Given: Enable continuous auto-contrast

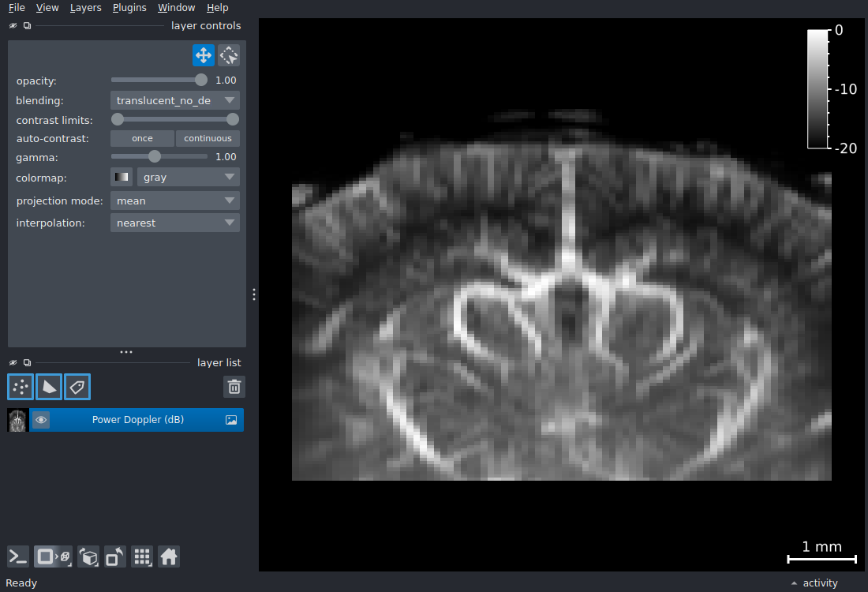Looking at the screenshot, I should (x=208, y=138).
